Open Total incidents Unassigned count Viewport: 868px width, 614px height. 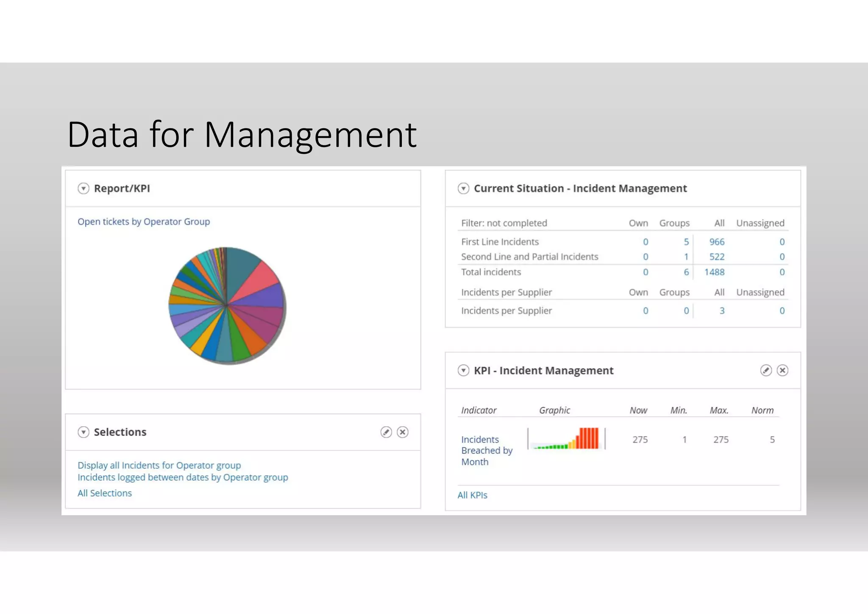point(782,272)
